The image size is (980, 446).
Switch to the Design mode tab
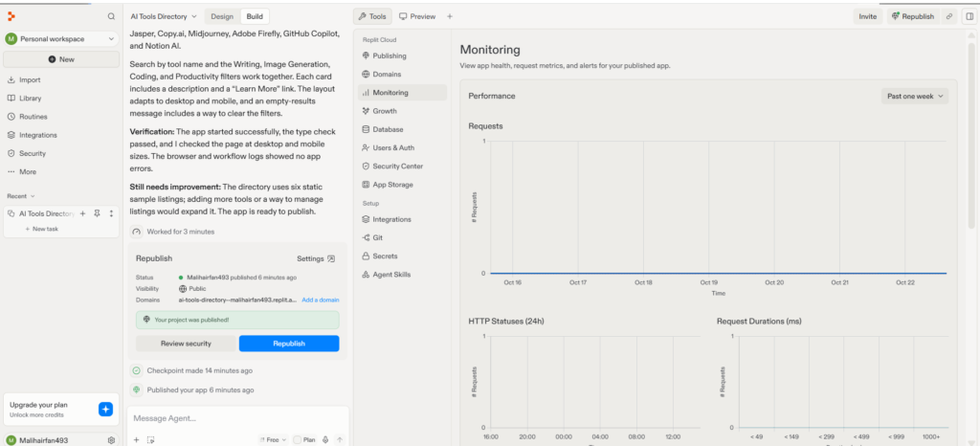[222, 16]
